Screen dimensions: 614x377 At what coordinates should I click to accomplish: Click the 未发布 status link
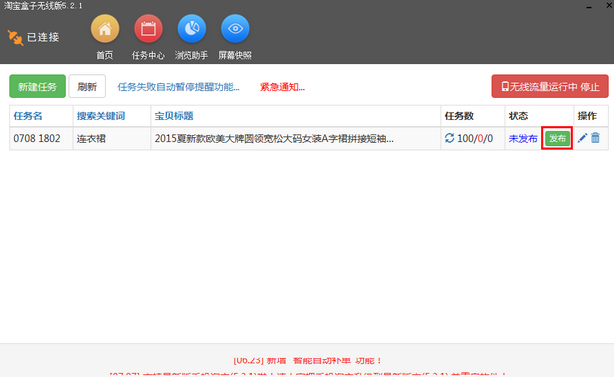(x=523, y=139)
